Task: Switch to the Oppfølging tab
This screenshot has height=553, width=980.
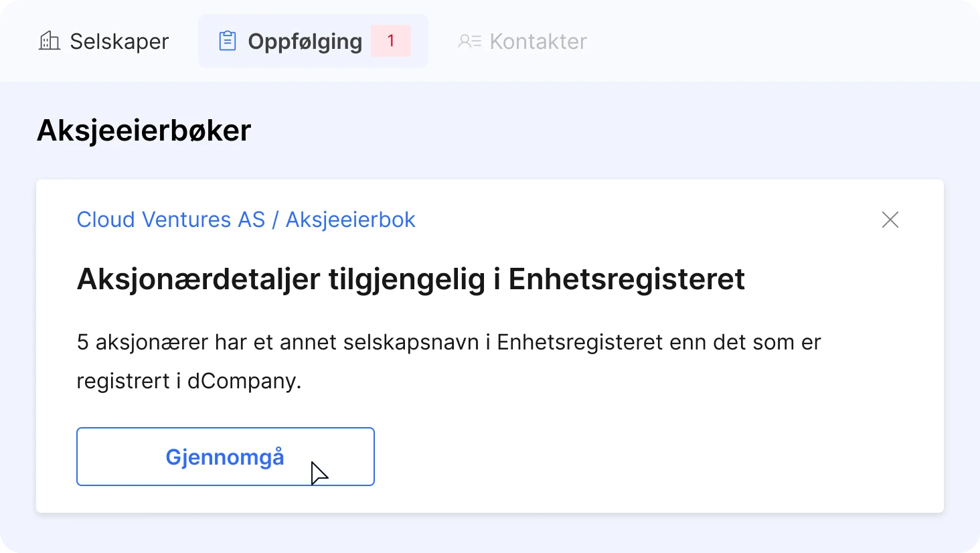Action: [305, 42]
